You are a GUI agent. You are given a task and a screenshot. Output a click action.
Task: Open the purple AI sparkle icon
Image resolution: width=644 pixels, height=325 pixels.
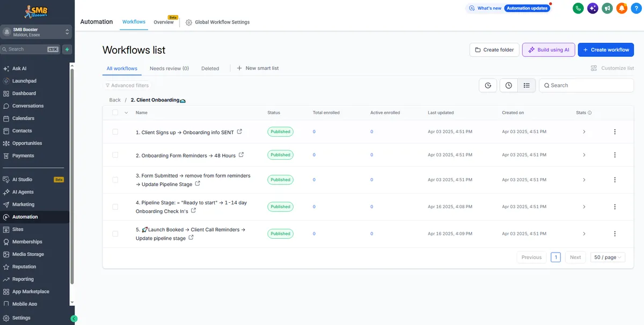pyautogui.click(x=592, y=8)
